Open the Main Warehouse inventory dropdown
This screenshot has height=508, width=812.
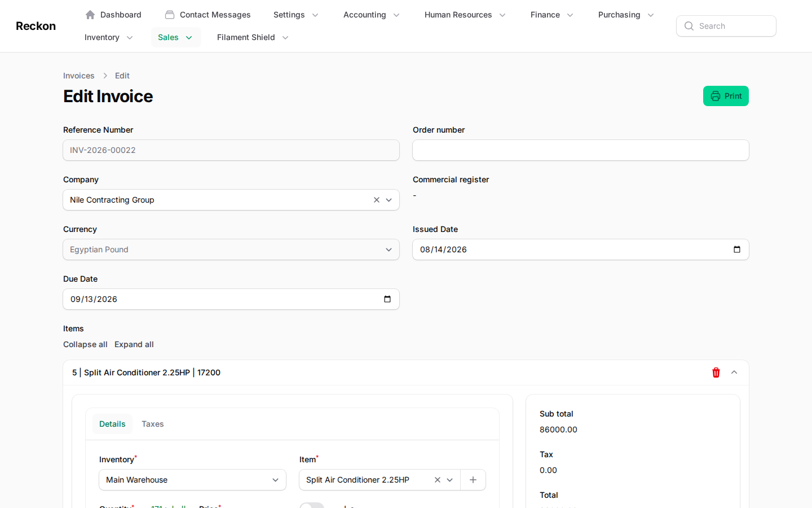(192, 480)
